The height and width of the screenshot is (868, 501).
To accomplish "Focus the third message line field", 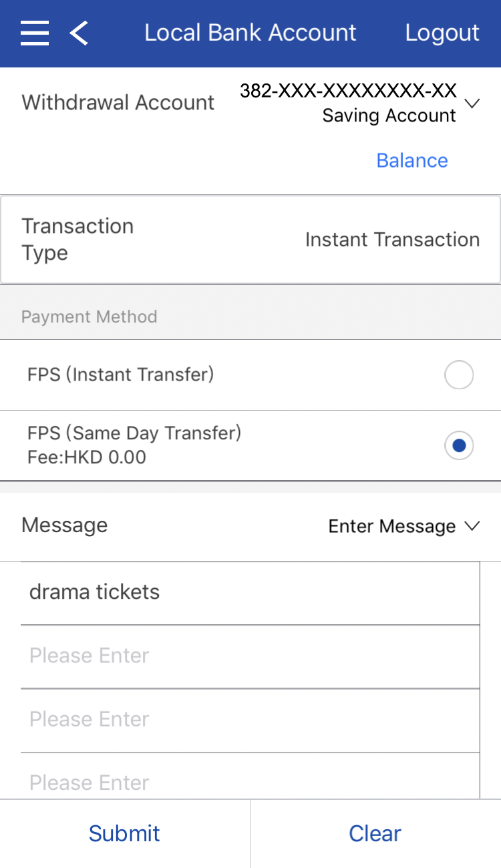I will 251,720.
